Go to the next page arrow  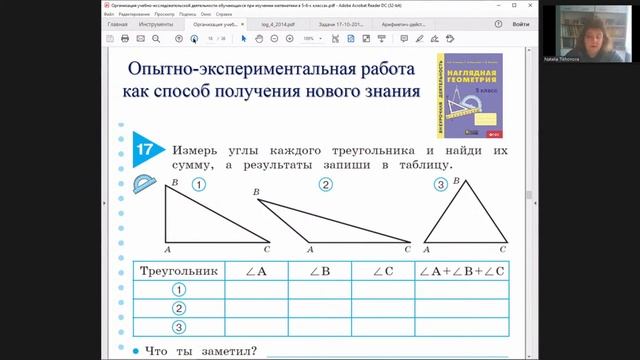click(x=194, y=39)
